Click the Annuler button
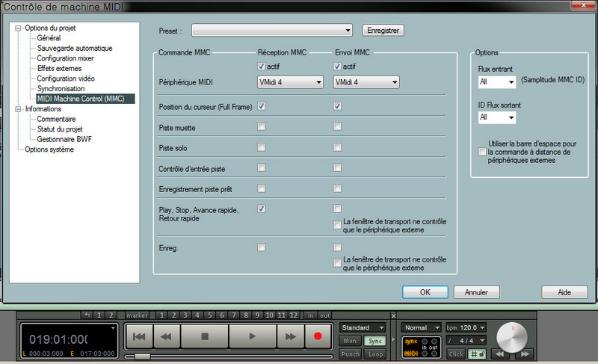 pyautogui.click(x=477, y=292)
